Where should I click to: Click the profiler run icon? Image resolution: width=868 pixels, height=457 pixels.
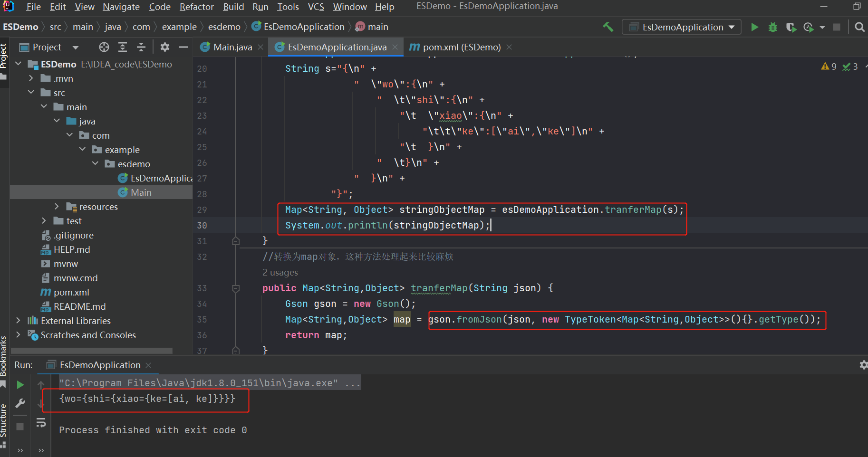[808, 27]
